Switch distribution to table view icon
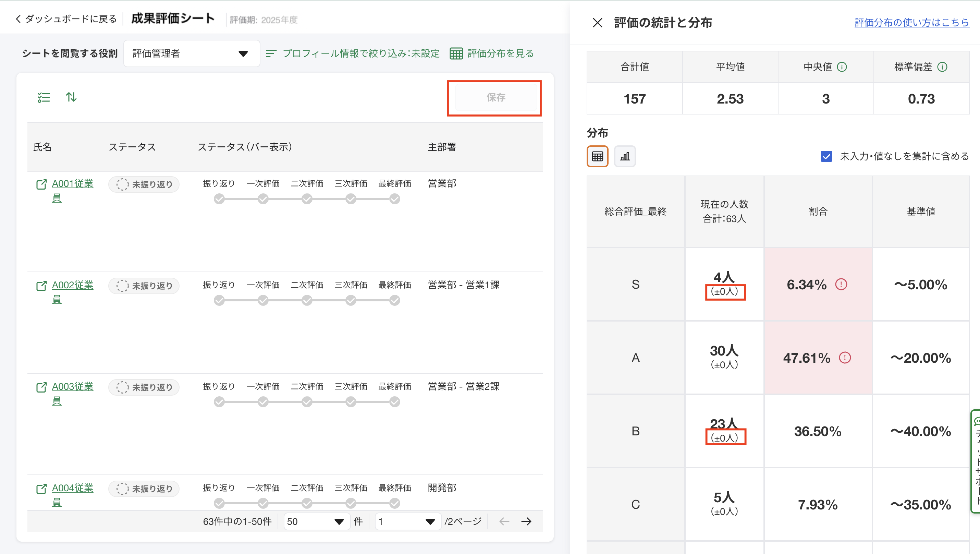Image resolution: width=980 pixels, height=554 pixels. (x=597, y=156)
